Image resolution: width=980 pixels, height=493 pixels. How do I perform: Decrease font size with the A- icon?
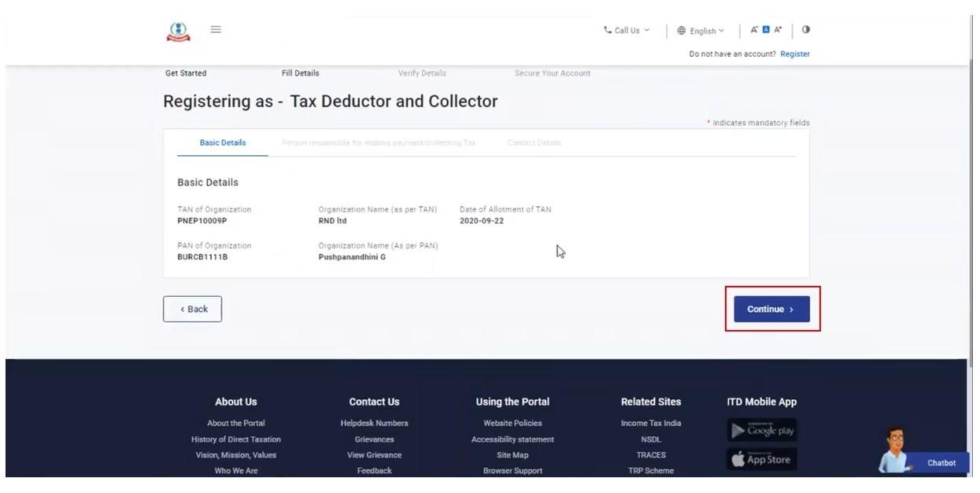click(x=755, y=29)
